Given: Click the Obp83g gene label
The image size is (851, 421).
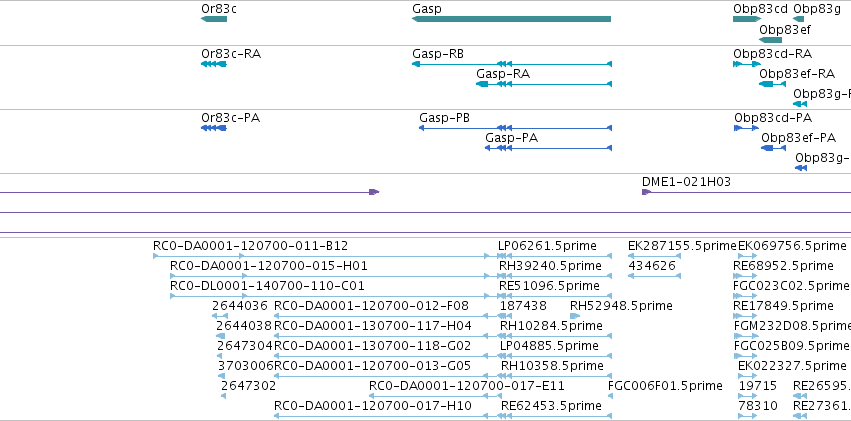Looking at the screenshot, I should pos(817,9).
